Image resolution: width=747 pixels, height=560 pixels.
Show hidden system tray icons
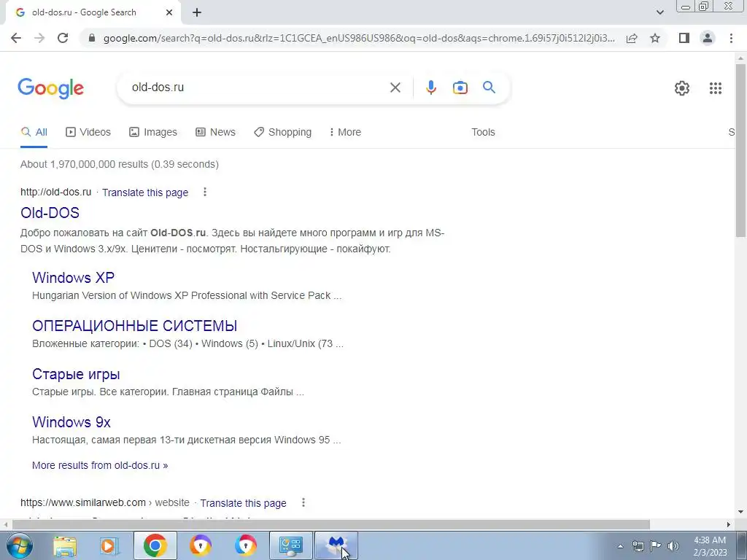pyautogui.click(x=620, y=546)
